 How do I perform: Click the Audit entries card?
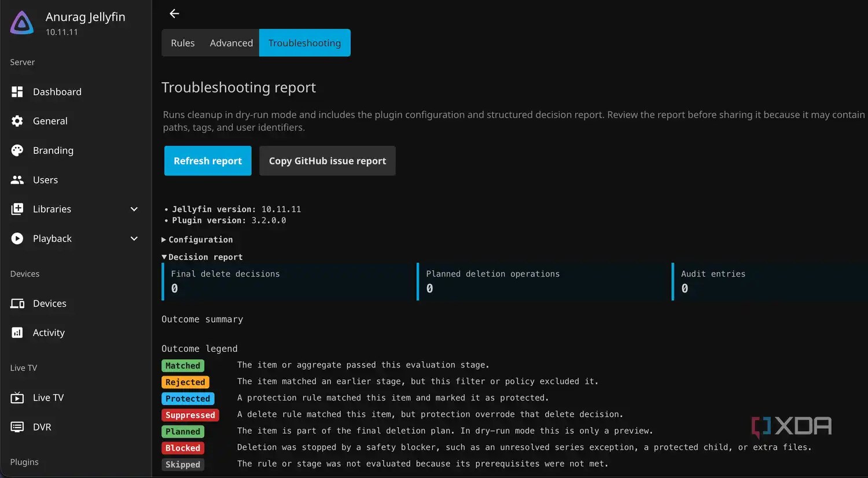pyautogui.click(x=770, y=282)
